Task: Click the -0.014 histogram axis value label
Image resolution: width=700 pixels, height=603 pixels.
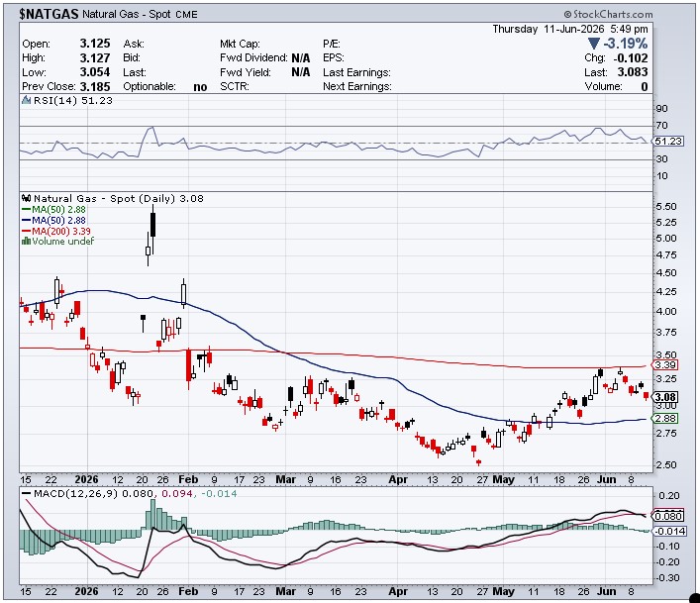Action: coord(669,531)
